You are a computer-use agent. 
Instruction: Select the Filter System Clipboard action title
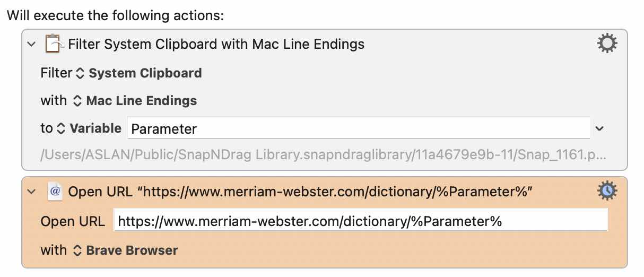click(x=216, y=44)
